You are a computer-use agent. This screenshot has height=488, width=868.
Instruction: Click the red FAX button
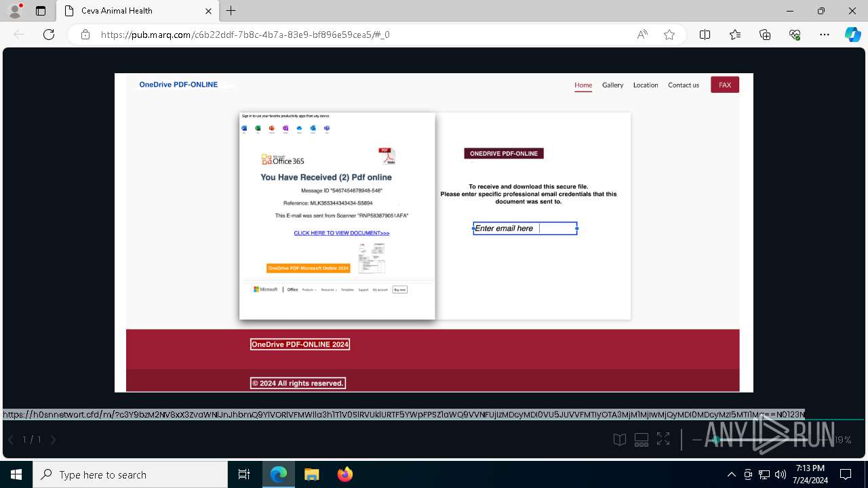coord(725,85)
